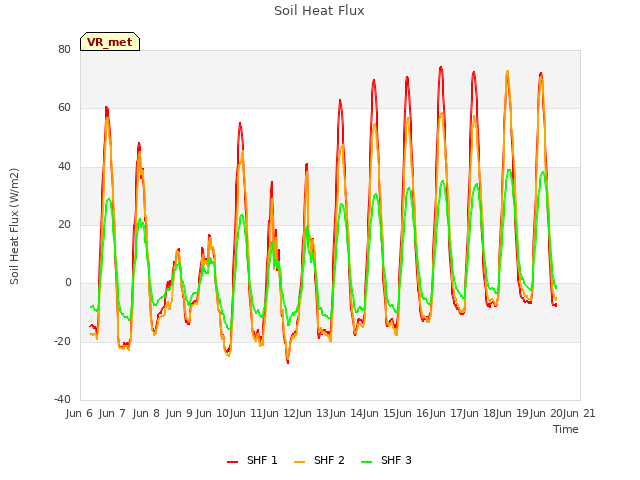Image resolution: width=640 pixels, height=480 pixels.
Task: Click the Soil Heat Flux (W/m2) y-axis label
Action: tap(14, 226)
